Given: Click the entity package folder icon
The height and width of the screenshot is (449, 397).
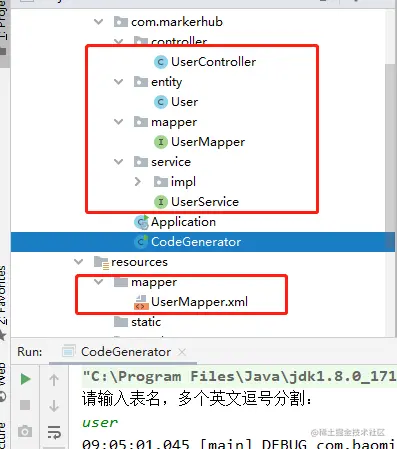Looking at the screenshot, I should tap(141, 82).
